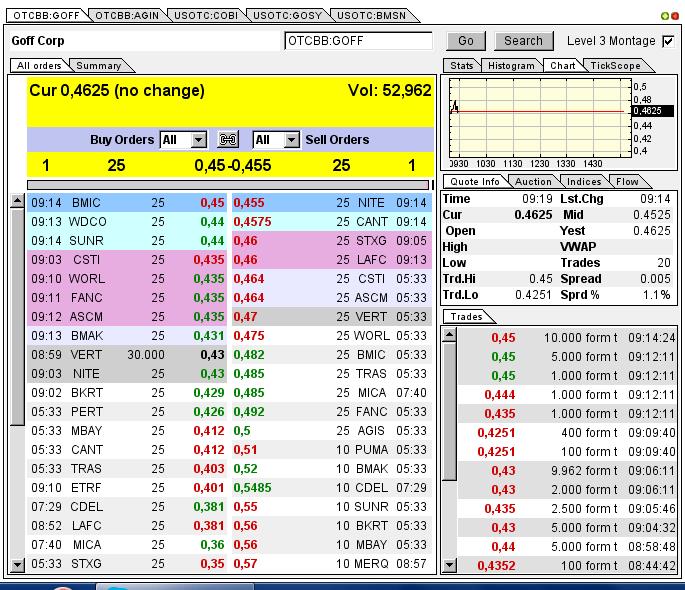Click the 9.962 trade at 09:06:11
The height and width of the screenshot is (590, 685).
567,471
